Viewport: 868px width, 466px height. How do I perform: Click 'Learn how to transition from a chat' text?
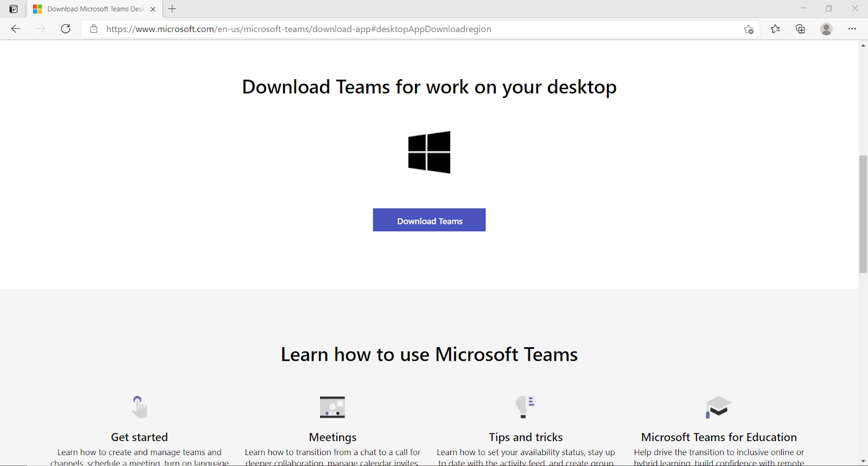pyautogui.click(x=333, y=452)
